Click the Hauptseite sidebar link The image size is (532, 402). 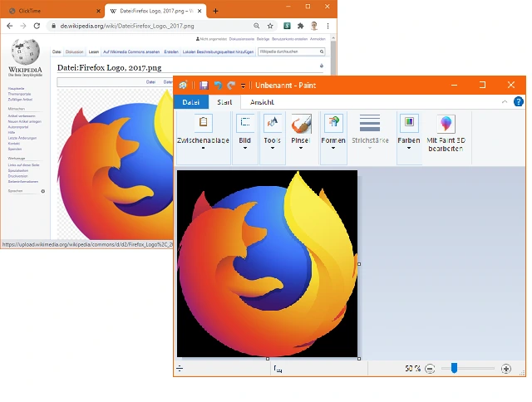(x=16, y=89)
